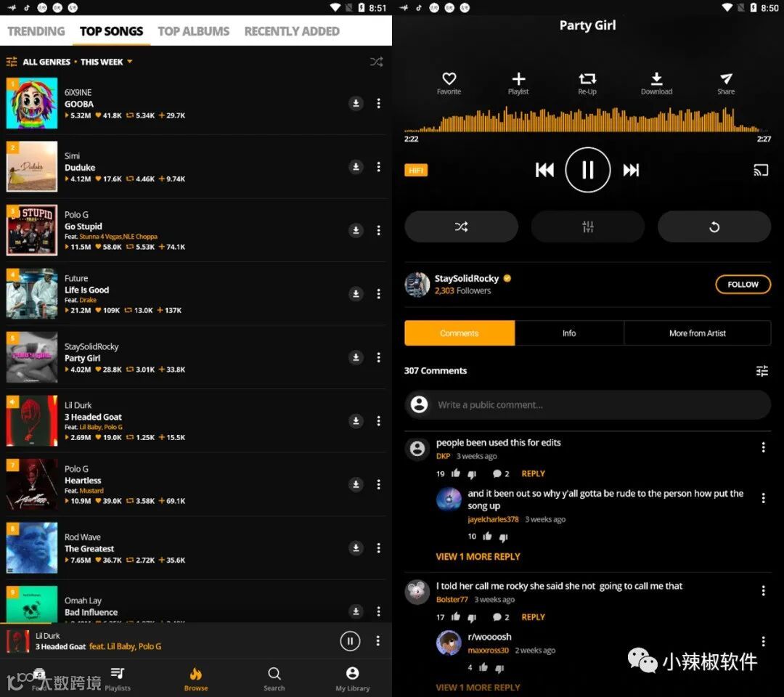Open the genre filter settings icon
This screenshot has width=784, height=697.
point(12,62)
